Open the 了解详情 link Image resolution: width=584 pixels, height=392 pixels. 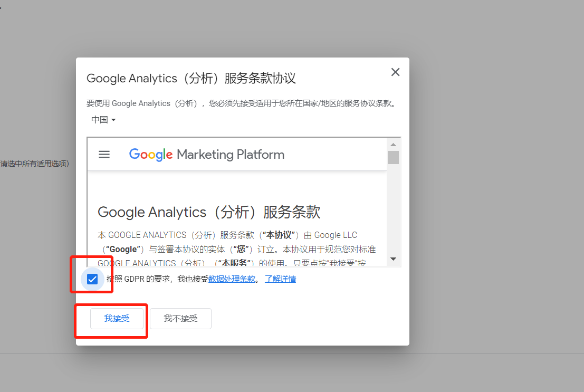click(x=280, y=279)
